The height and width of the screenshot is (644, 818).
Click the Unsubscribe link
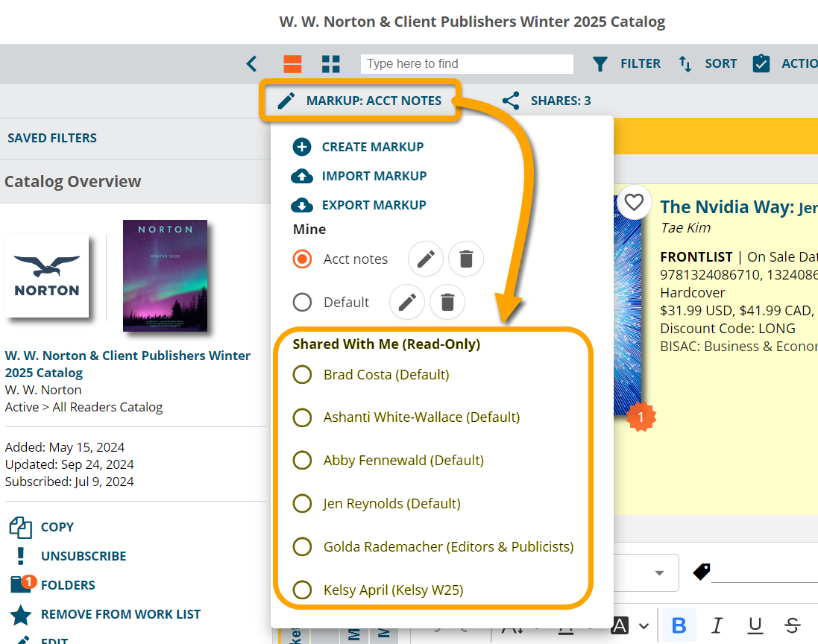(x=84, y=556)
